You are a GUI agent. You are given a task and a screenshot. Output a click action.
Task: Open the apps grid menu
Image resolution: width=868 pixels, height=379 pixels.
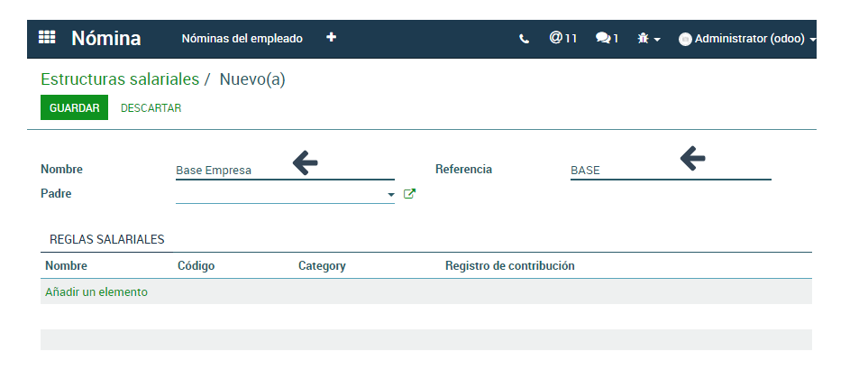pos(47,38)
